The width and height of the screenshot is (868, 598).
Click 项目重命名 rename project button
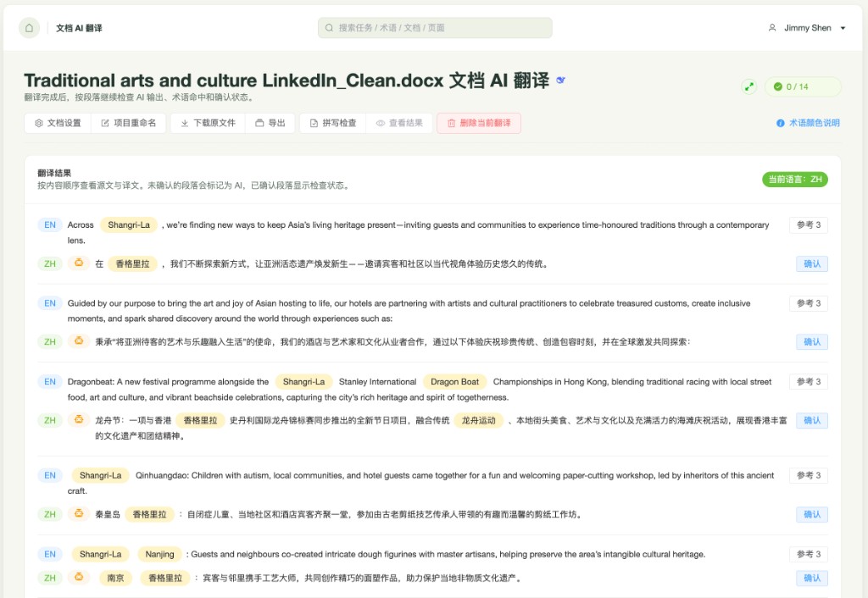129,123
